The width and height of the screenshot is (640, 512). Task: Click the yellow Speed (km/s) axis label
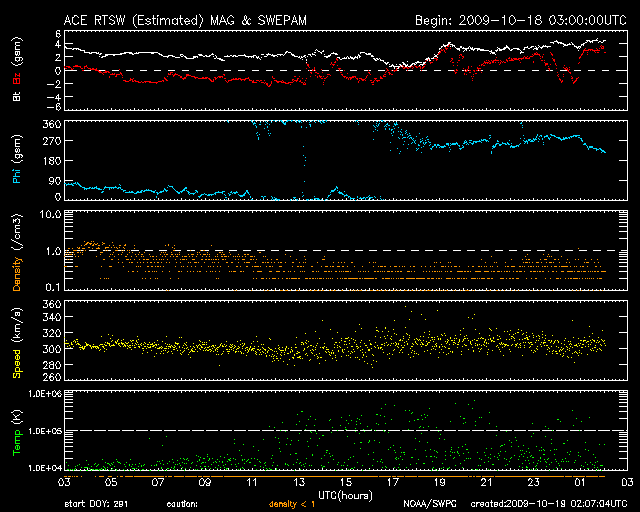[x=16, y=340]
